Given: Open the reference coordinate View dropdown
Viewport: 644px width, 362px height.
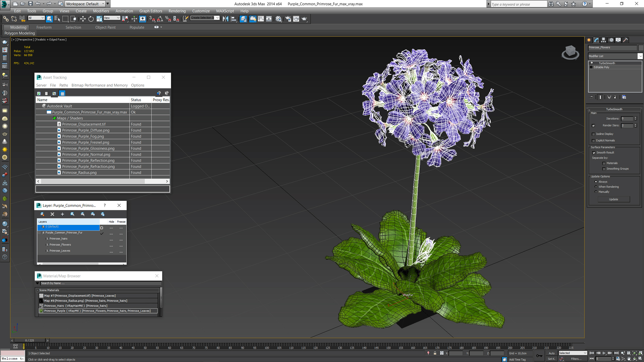Looking at the screenshot, I should (x=112, y=18).
